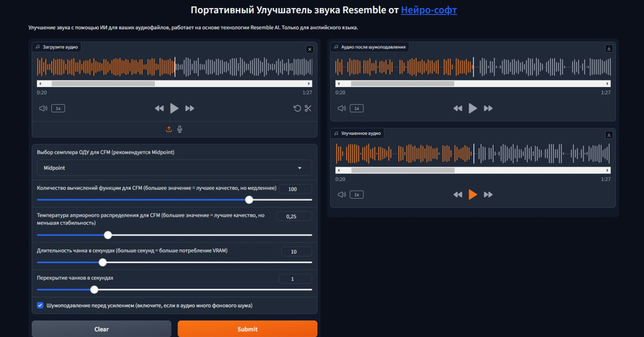Click the enhanced audio waveform scrollbar thumb
Viewport: 644px width, 337px height.
pyautogui.click(x=402, y=170)
